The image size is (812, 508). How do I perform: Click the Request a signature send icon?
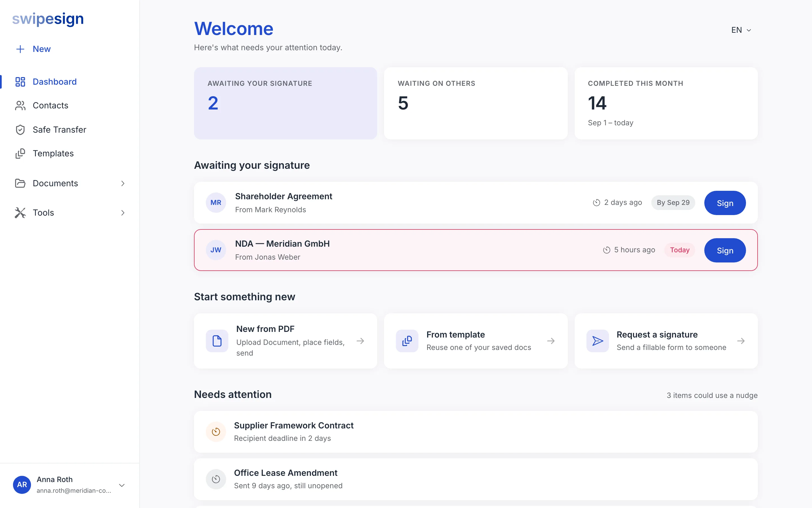tap(598, 341)
